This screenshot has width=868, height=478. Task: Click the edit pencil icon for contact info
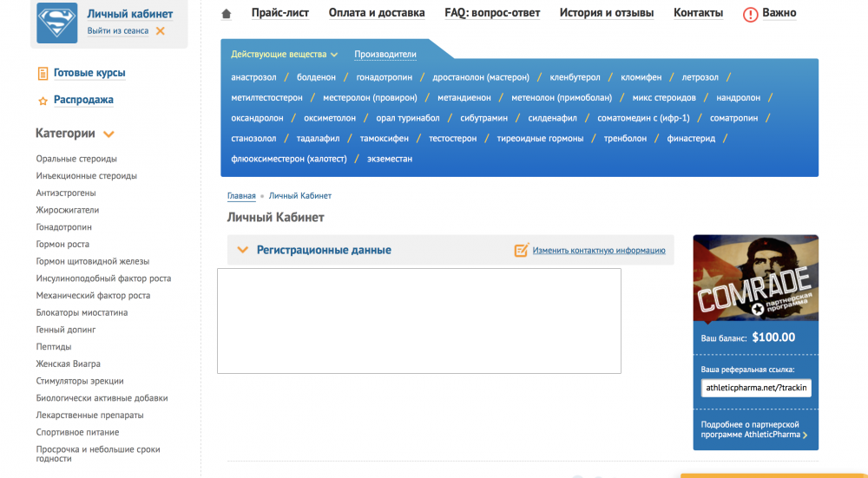pyautogui.click(x=521, y=250)
